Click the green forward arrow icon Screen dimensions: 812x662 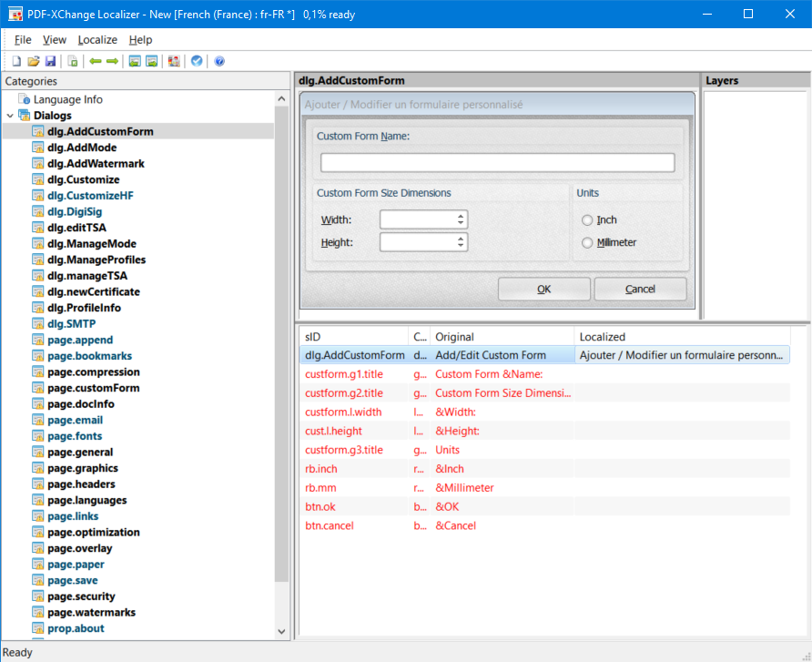[x=111, y=61]
